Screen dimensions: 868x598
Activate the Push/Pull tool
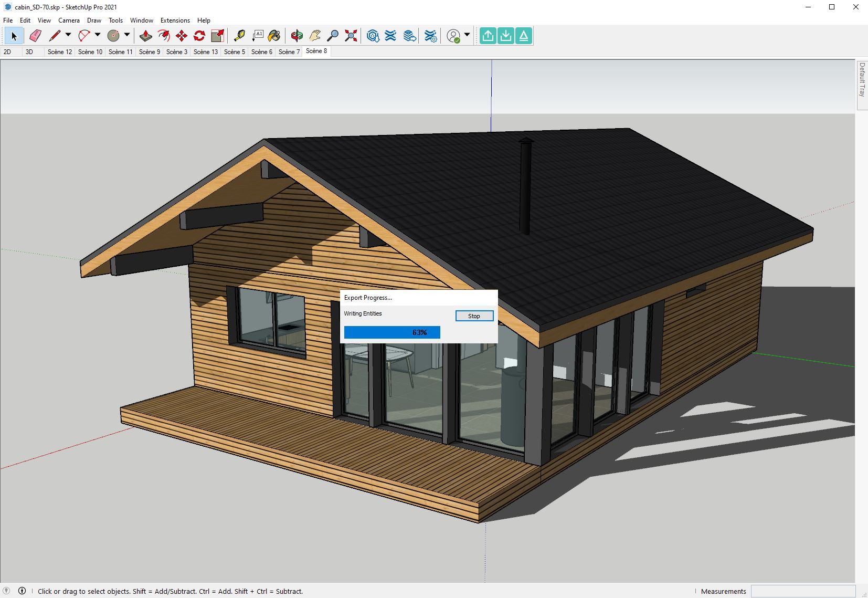point(146,35)
